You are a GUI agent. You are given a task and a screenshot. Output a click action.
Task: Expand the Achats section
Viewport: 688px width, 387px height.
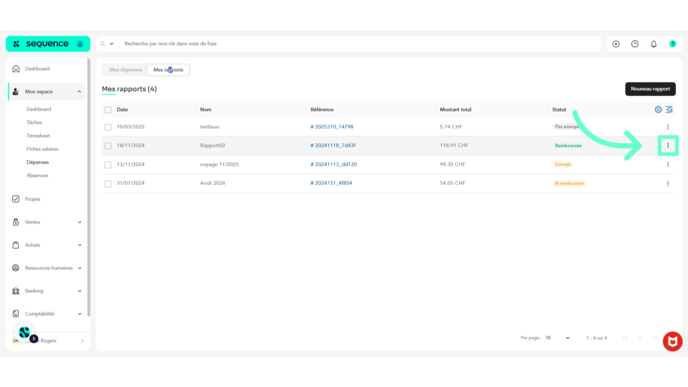click(79, 245)
